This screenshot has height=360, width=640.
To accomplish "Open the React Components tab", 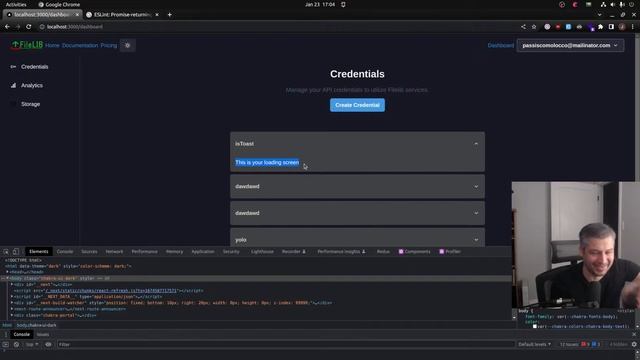I will [414, 252].
